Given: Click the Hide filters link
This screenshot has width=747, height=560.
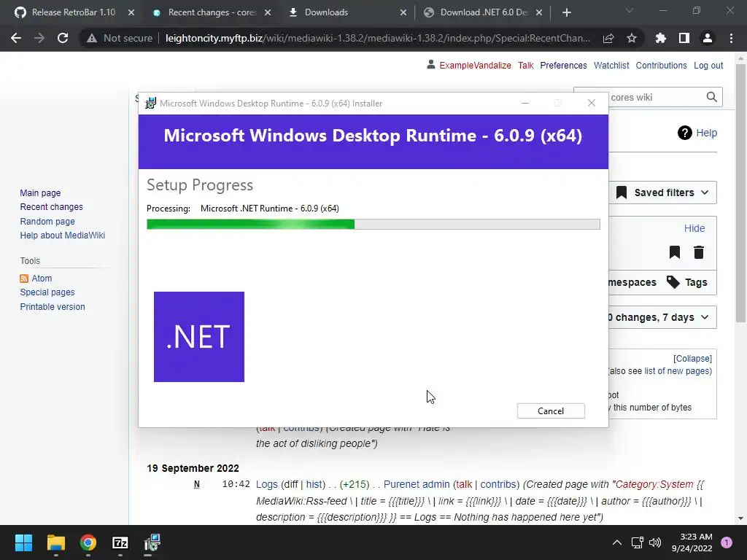Looking at the screenshot, I should (694, 228).
